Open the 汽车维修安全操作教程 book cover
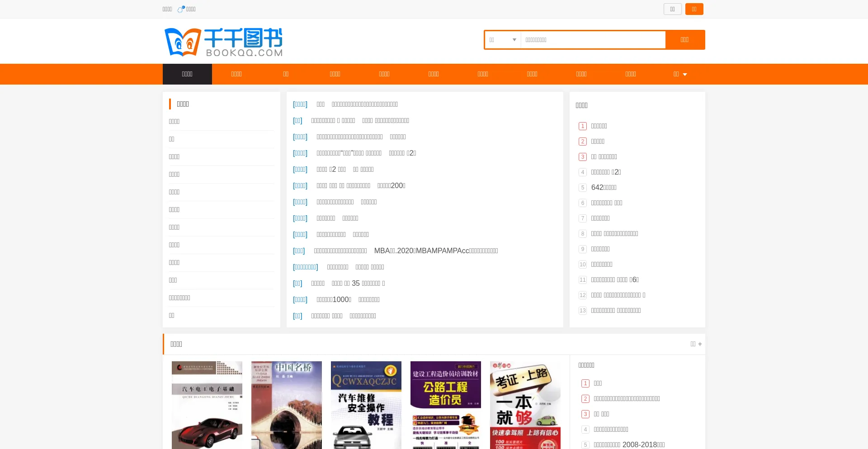868x449 pixels. tap(366, 405)
